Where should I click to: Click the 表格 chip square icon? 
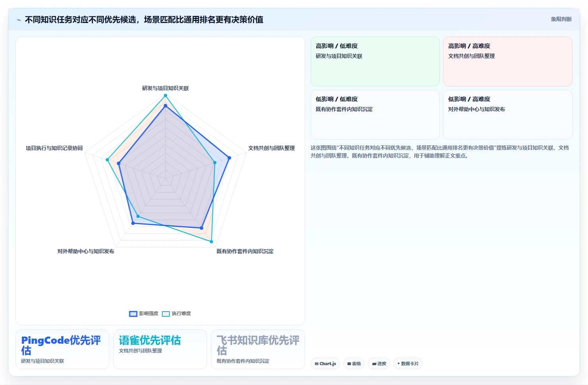tap(349, 364)
